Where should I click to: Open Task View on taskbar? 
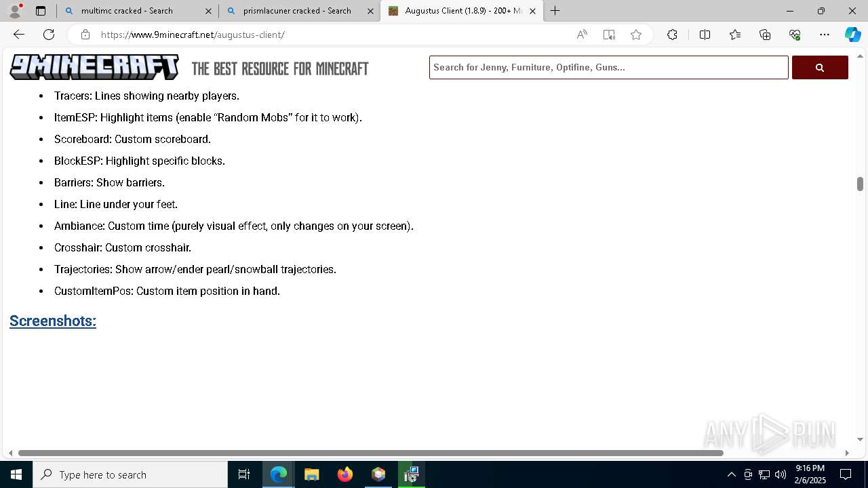244,474
